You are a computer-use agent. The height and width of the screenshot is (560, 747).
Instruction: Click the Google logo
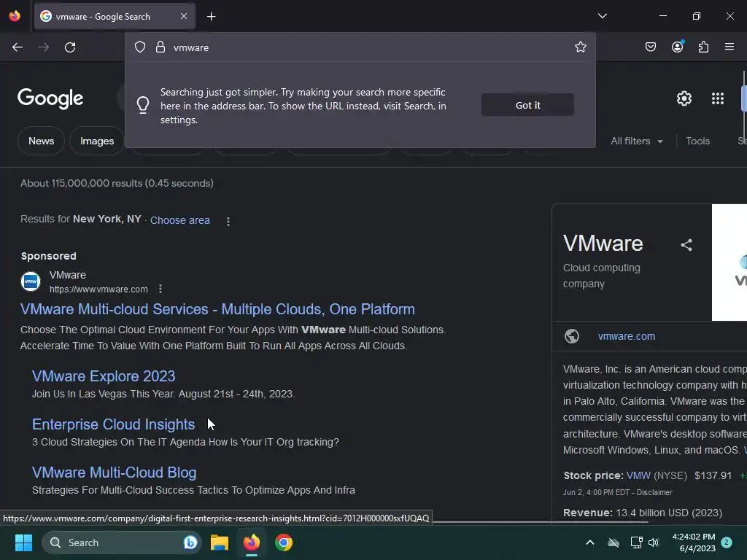point(50,98)
